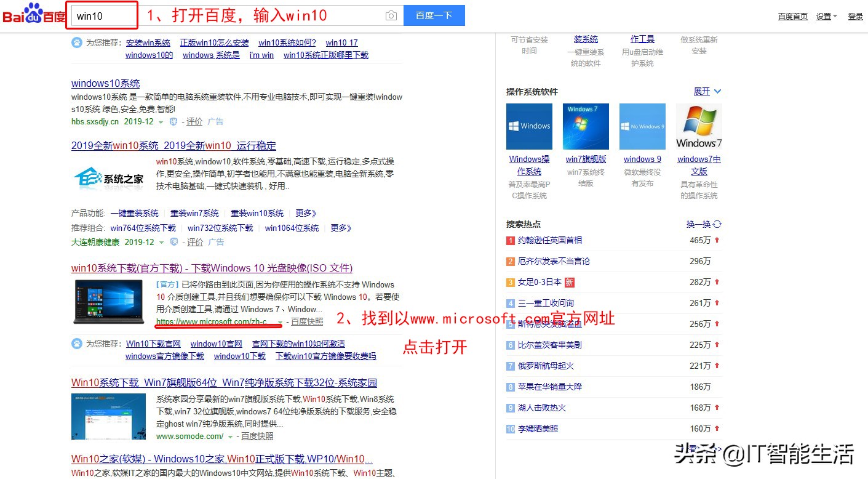Click the 百度快照 snapshot link under www.somode.com

[x=257, y=436]
